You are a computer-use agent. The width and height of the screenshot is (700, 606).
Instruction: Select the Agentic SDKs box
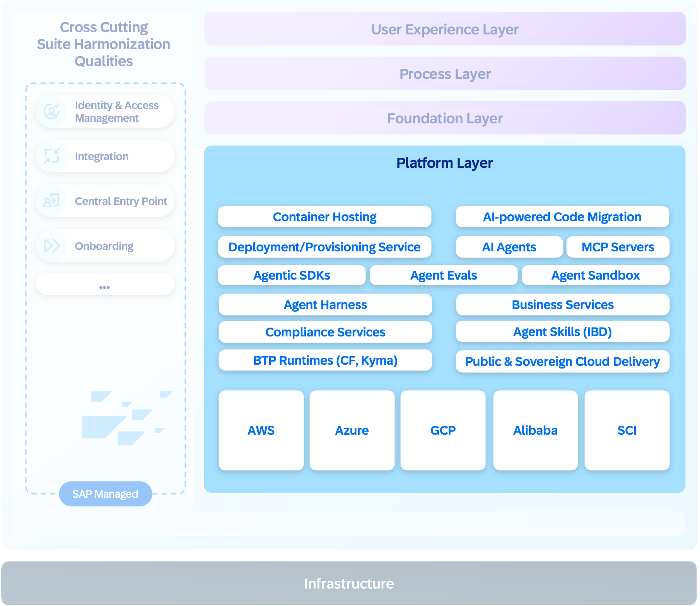tap(292, 275)
